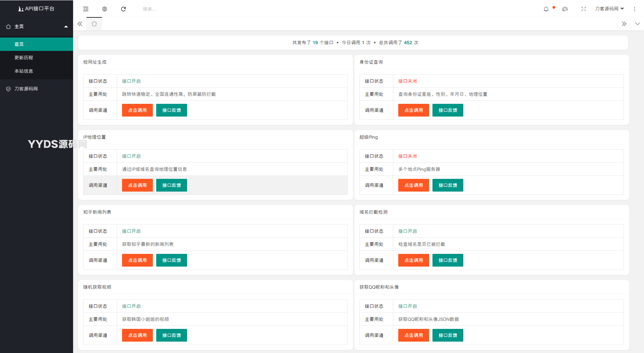Select 本站信息 in the sidebar
Viewport: 644px width, 353px height.
tap(24, 71)
